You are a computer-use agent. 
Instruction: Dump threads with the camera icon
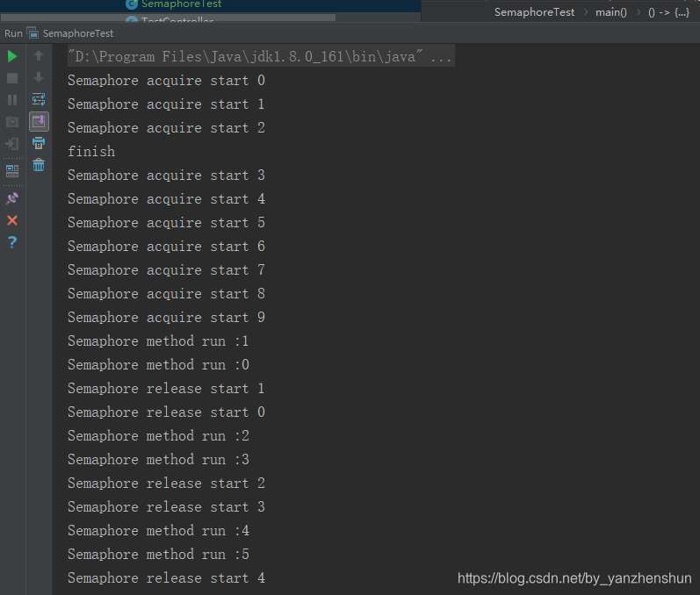point(12,122)
